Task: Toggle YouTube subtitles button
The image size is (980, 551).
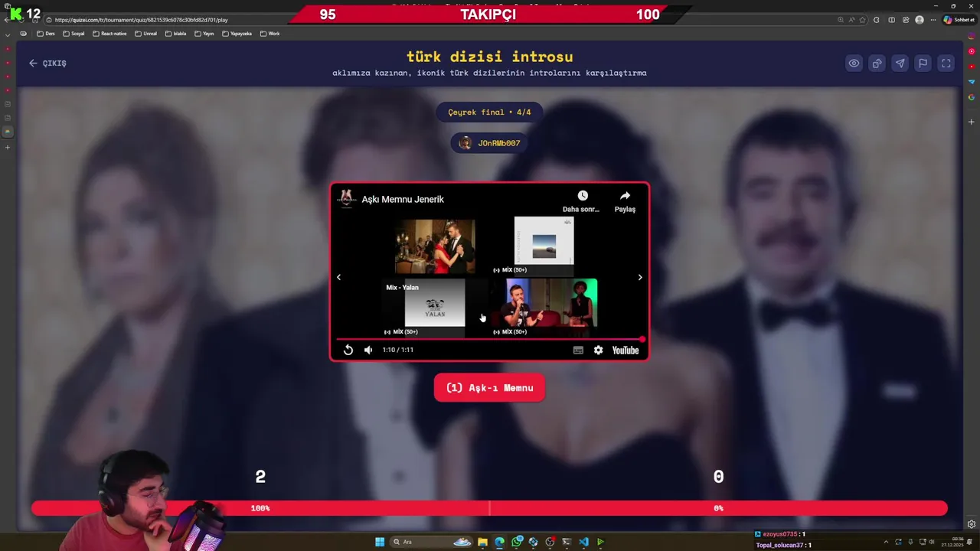Action: 578,350
